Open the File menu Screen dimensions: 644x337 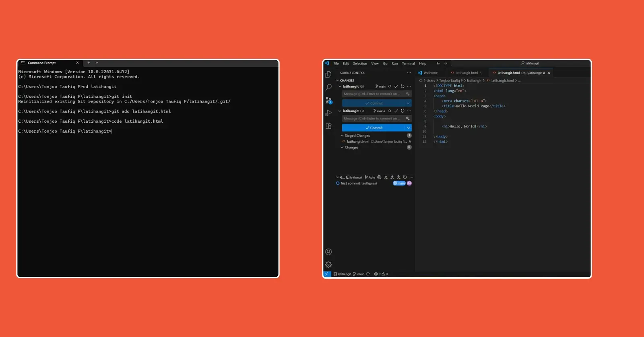tap(336, 64)
